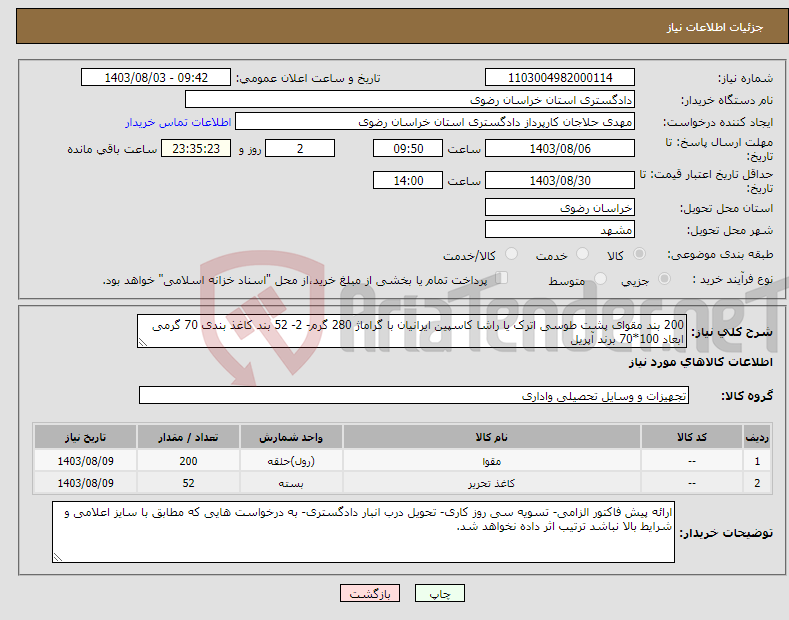This screenshot has width=789, height=620.
Task: Click the delivery province خراسان رضوی field
Action: 560,207
